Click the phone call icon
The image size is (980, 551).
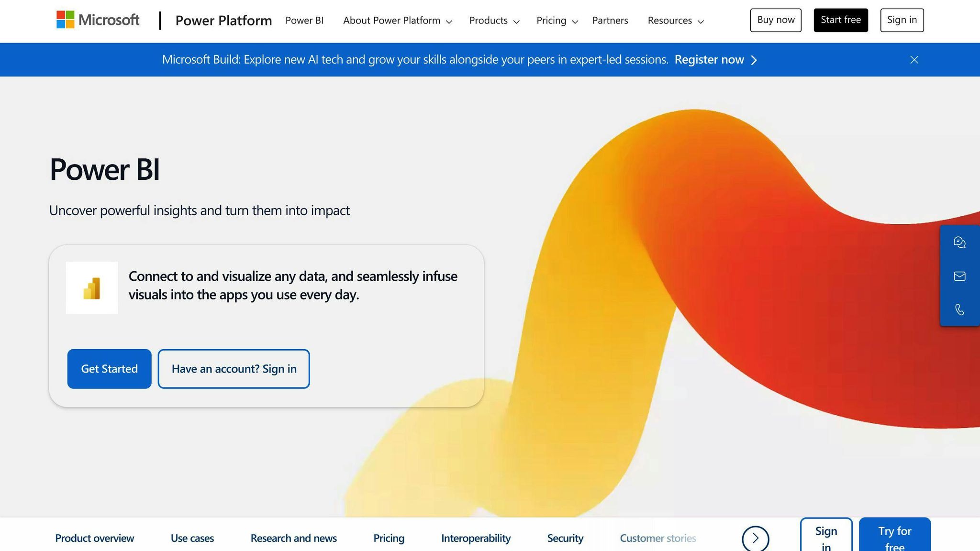[959, 309]
